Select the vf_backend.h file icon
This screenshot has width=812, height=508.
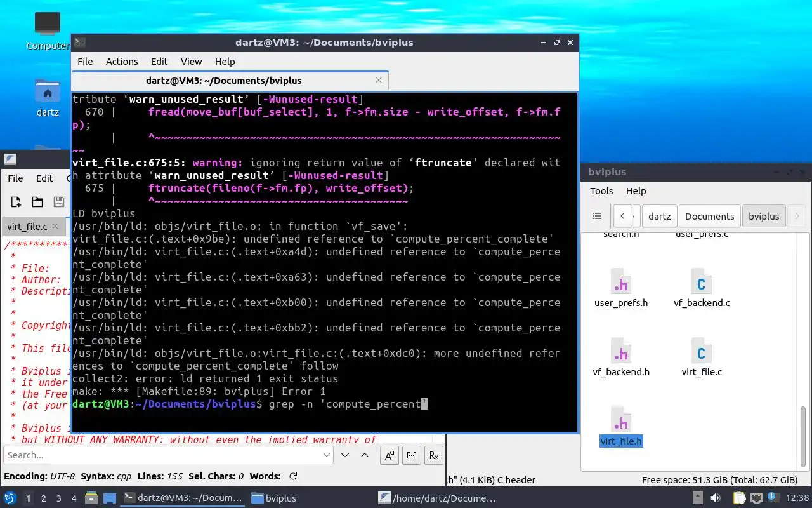point(621,351)
